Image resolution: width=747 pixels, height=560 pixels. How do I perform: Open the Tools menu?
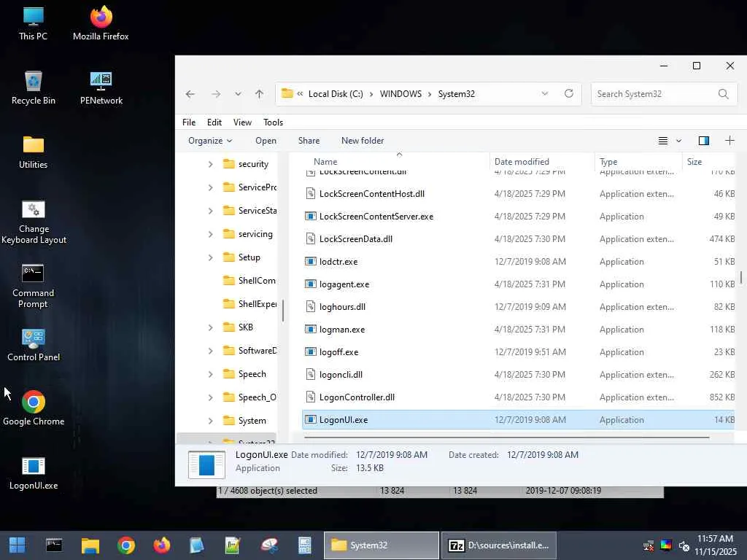point(273,122)
